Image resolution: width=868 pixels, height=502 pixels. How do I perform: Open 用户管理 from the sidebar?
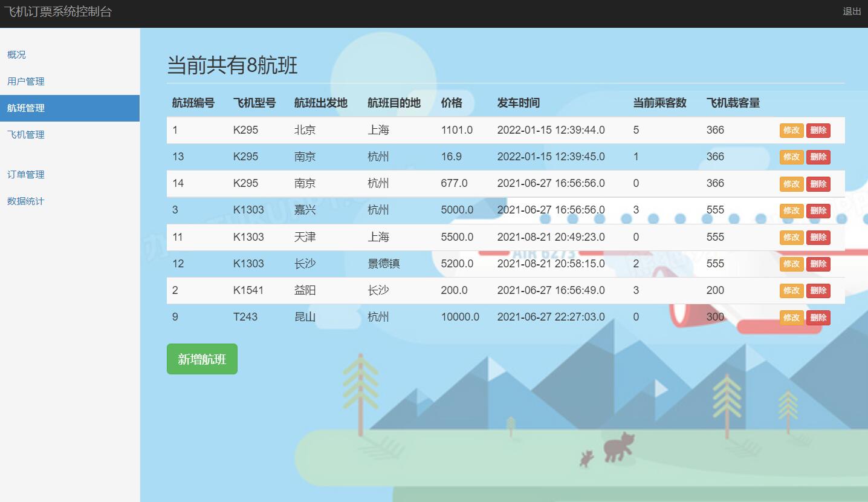click(x=25, y=81)
